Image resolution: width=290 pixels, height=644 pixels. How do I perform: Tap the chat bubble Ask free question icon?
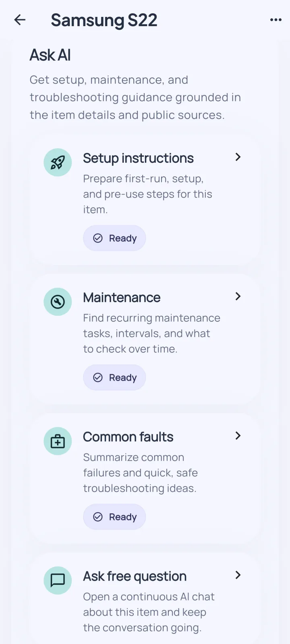click(x=58, y=580)
